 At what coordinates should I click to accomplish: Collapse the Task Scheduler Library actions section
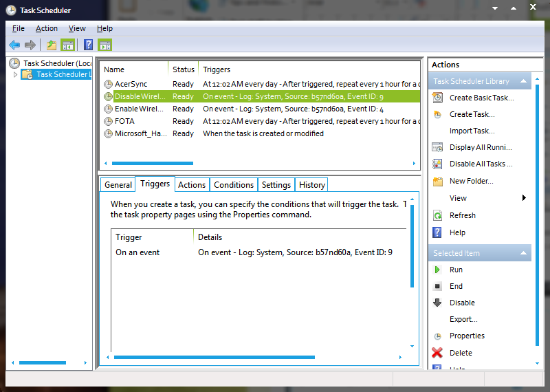[524, 81]
